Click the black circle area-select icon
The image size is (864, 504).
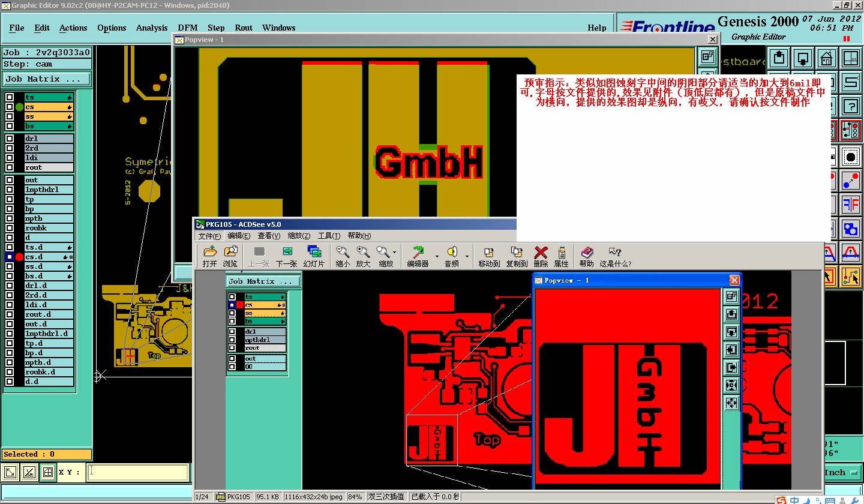850,157
